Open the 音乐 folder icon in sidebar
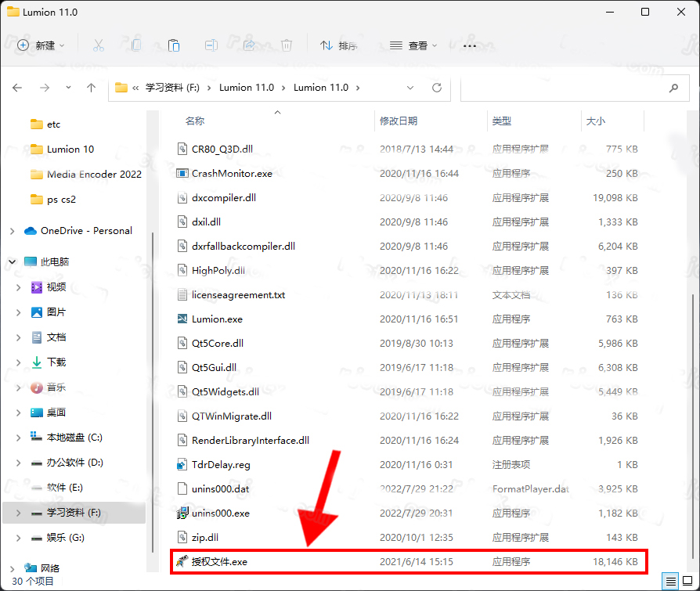This screenshot has height=591, width=700. click(37, 387)
